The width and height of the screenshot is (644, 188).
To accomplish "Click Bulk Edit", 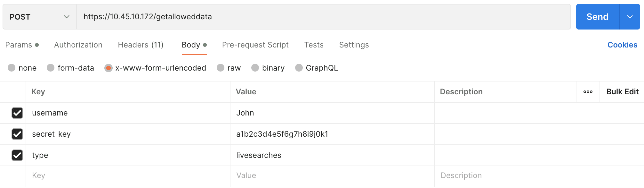I will coord(622,92).
